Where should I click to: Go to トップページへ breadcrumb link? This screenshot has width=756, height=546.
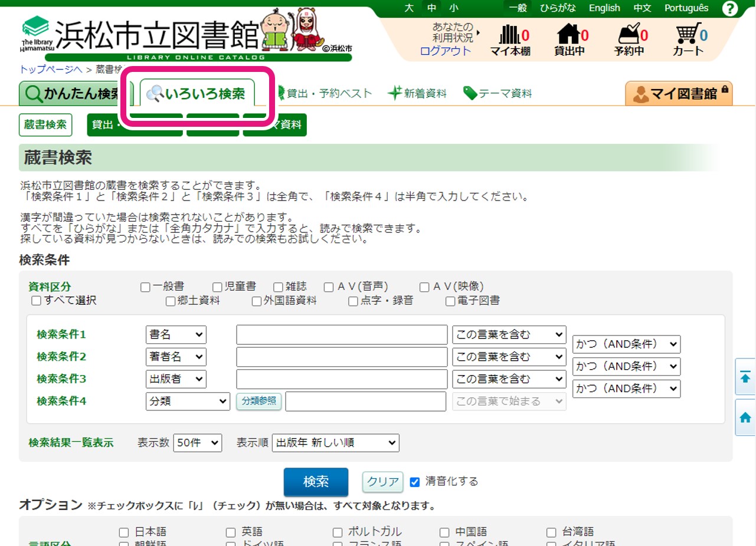[51, 69]
